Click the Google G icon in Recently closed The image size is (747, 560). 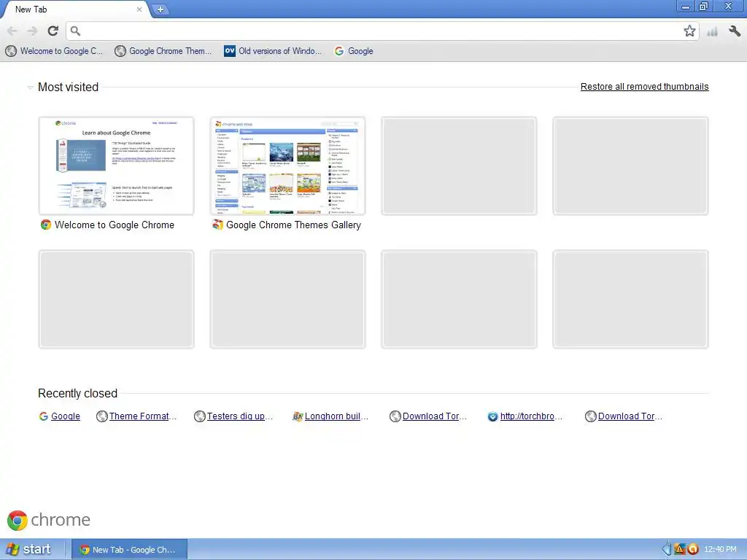(43, 416)
